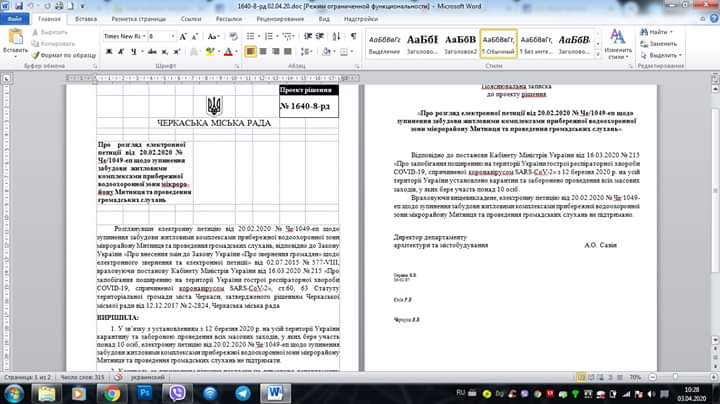Open the Найти (Find) button
The width and height of the screenshot is (720, 404).
coord(656,32)
